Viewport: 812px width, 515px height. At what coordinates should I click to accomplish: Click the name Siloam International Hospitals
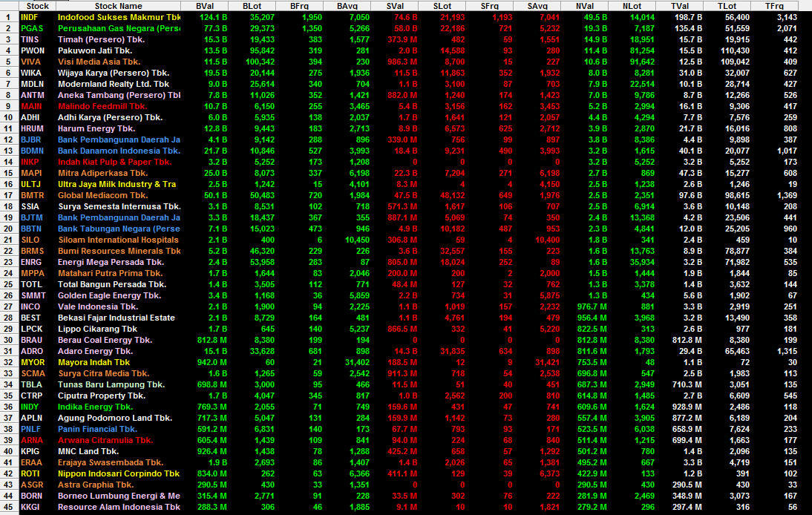[118, 240]
